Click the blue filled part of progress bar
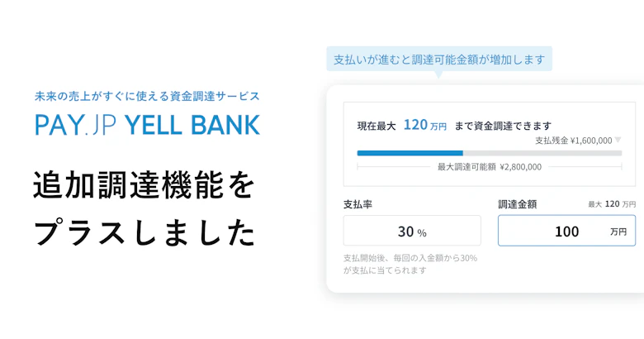Image resolution: width=644 pixels, height=339 pixels. click(x=410, y=153)
